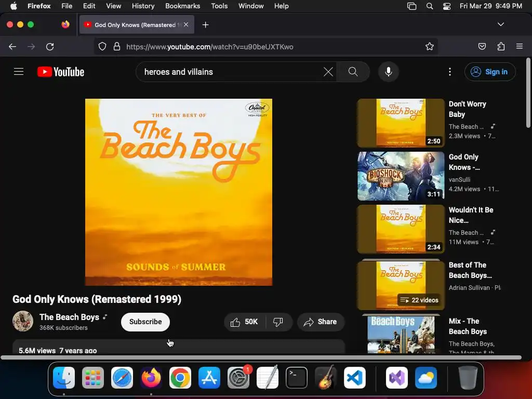Open TextEdit from the dock
The image size is (532, 399).
click(268, 378)
